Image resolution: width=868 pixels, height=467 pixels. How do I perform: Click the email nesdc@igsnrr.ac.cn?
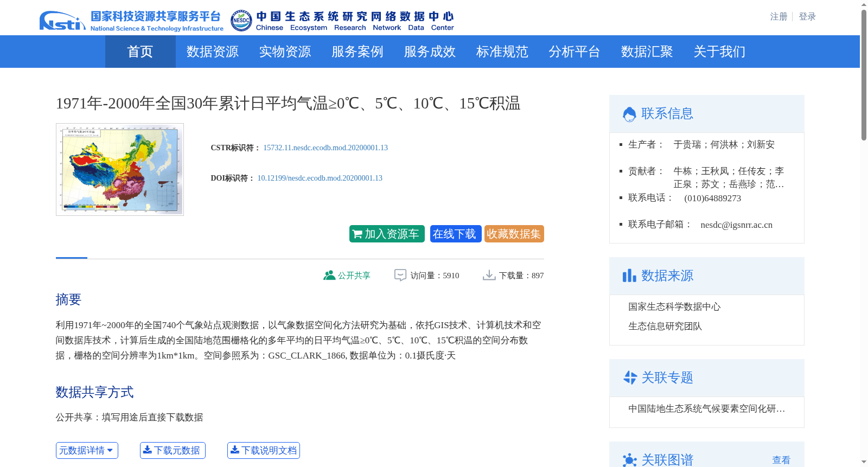[x=737, y=225]
